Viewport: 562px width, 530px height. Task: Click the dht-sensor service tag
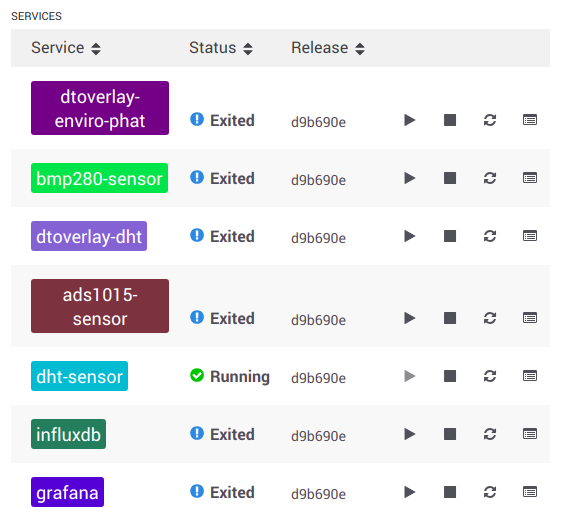pyautogui.click(x=79, y=376)
